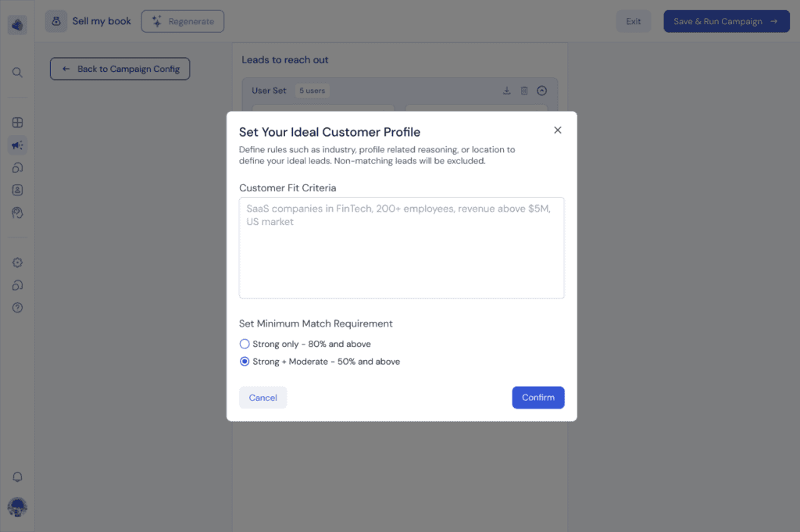Viewport: 800px width, 532px height.
Task: Click the settings gear icon in sidebar
Action: coord(17,262)
